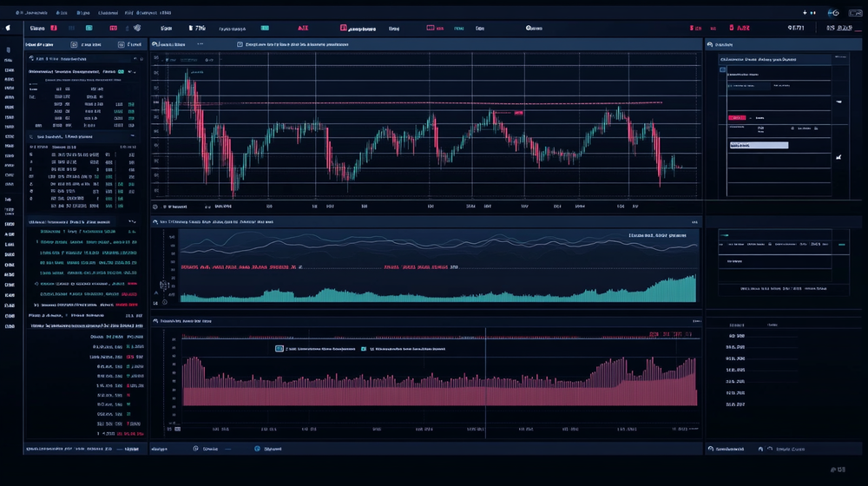Click the pink square icon in the top toolbar's left group
Viewport: 868px width, 486px height.
point(54,29)
